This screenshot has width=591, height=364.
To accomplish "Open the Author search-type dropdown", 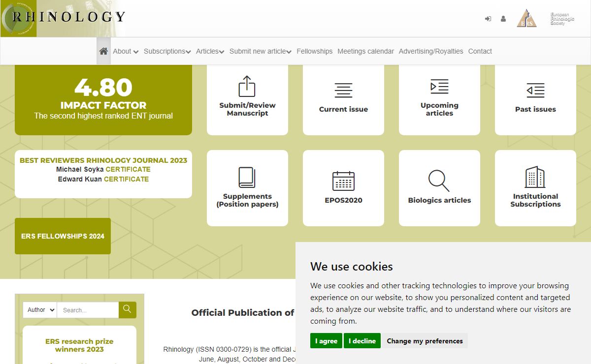I will click(40, 310).
